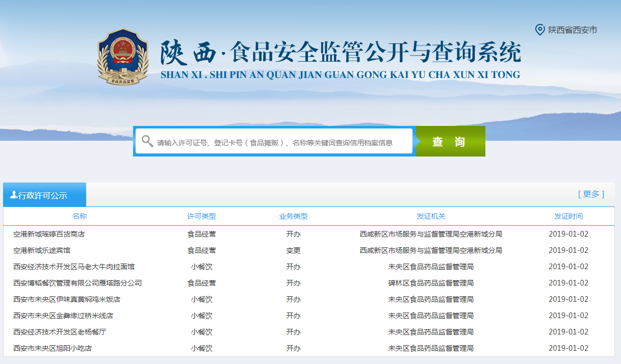Screen dimensions: 621x364
Task: Open the 空港新城瑶婷百货商店 record
Action: point(49,235)
